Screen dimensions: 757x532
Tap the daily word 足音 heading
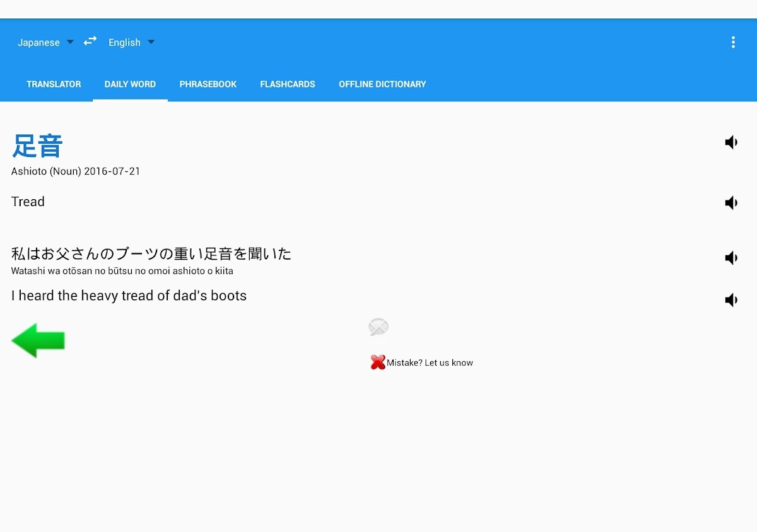[x=38, y=146]
